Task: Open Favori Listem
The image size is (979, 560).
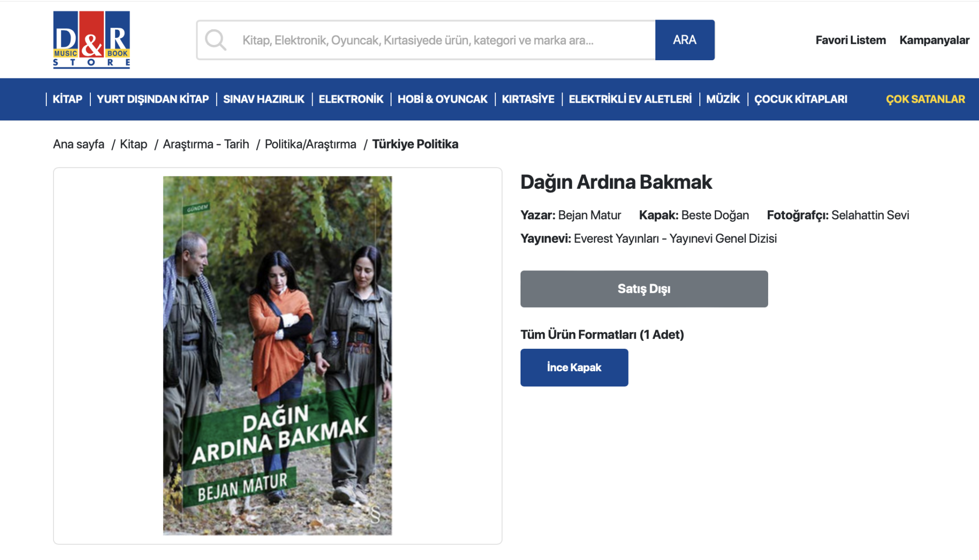Action: [x=850, y=40]
